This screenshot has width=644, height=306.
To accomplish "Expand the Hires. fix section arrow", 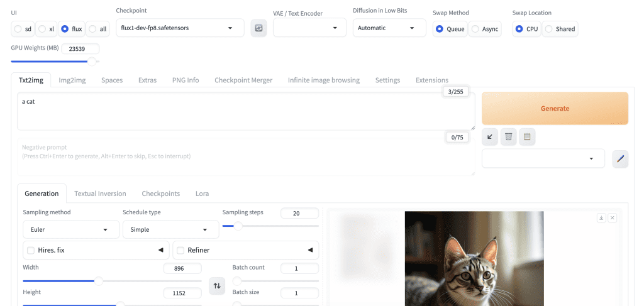I will click(x=161, y=250).
